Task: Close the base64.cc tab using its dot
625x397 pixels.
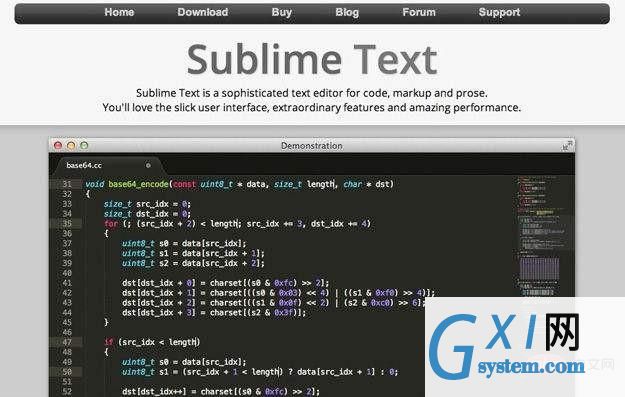Action: pos(148,165)
